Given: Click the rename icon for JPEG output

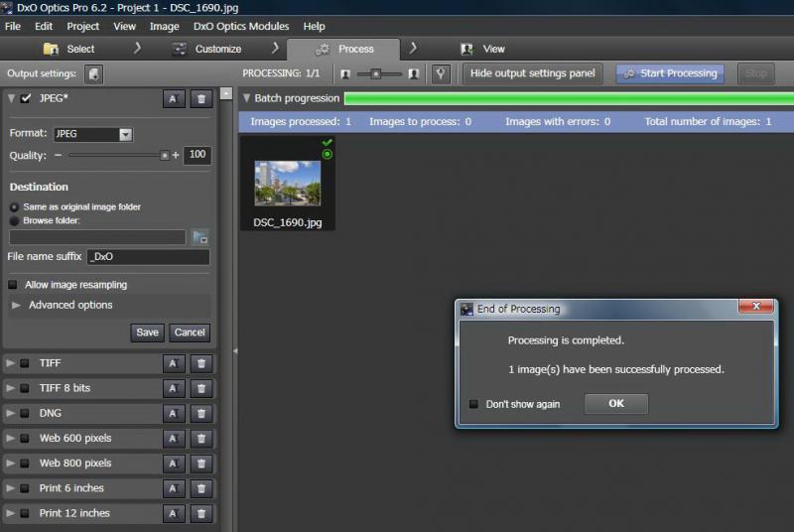Looking at the screenshot, I should click(x=173, y=98).
